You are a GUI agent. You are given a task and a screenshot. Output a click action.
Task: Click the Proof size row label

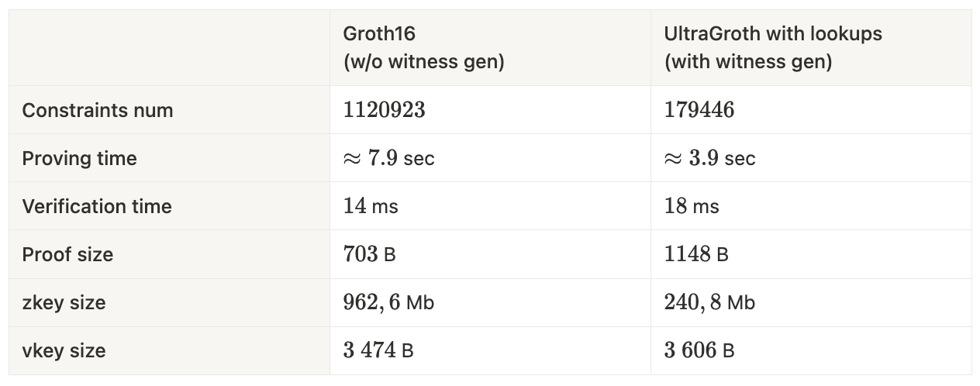[67, 254]
